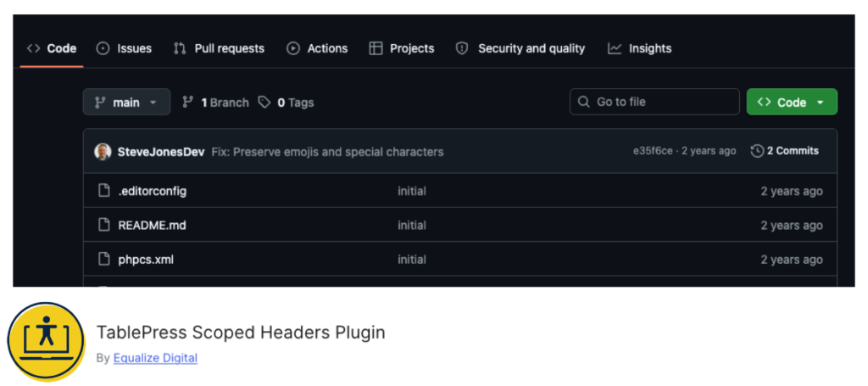Open the README.md file
Screen dimensions: 868x386
152,226
